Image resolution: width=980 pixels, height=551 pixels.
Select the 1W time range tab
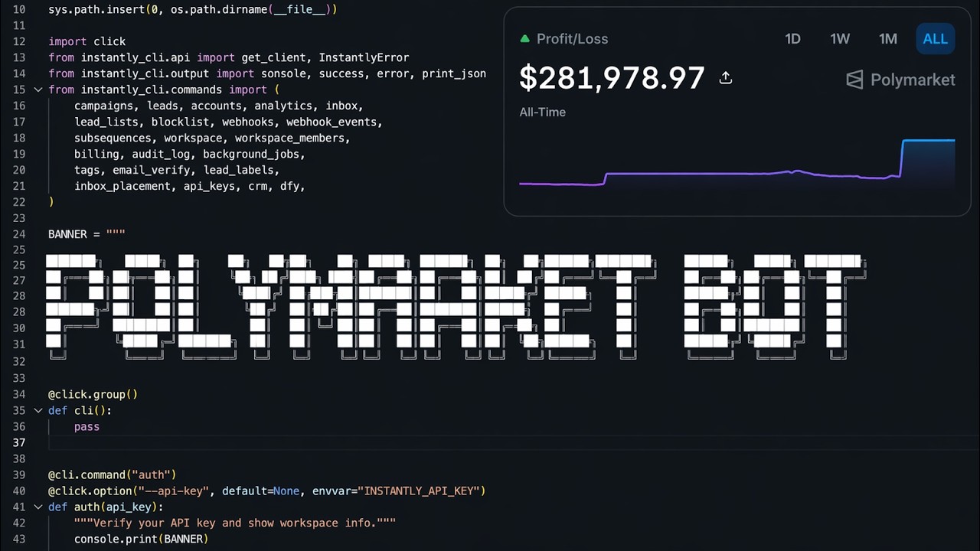pyautogui.click(x=840, y=39)
